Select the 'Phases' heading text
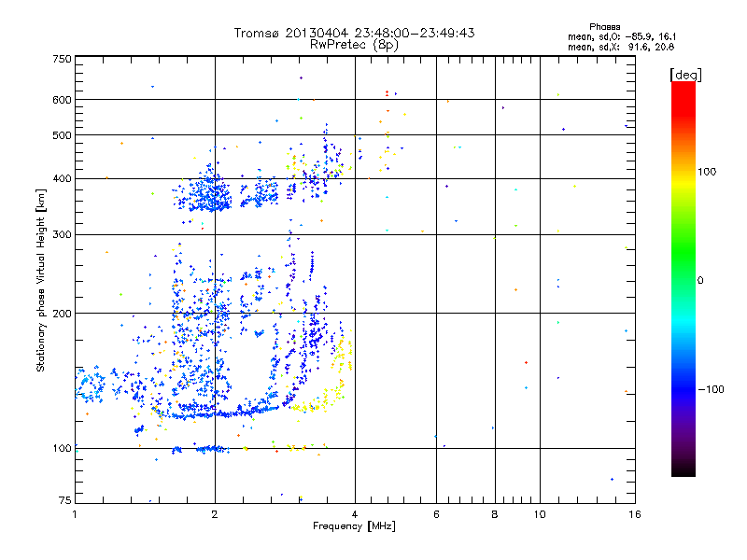 click(x=604, y=27)
